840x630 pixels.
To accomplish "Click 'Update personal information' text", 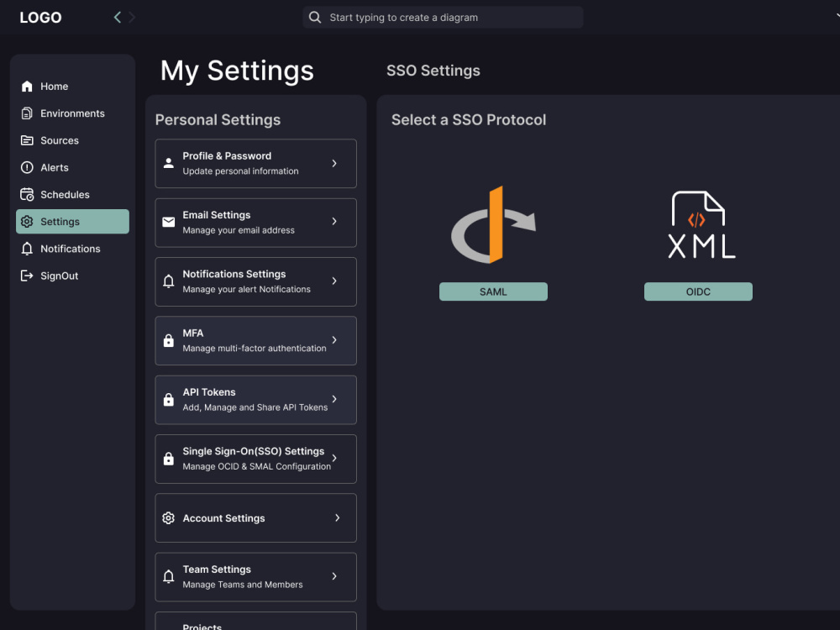I will pos(240,171).
